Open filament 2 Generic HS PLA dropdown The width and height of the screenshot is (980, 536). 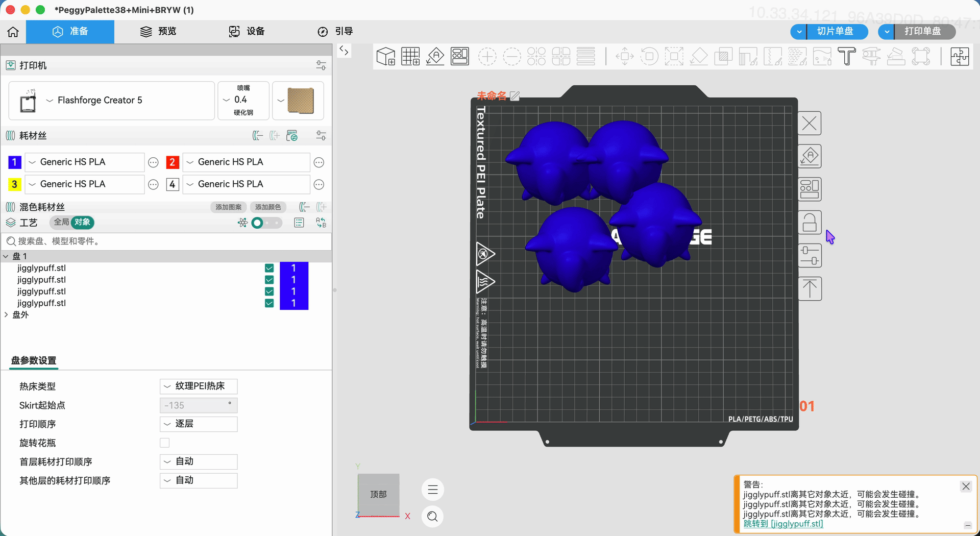[x=246, y=162]
